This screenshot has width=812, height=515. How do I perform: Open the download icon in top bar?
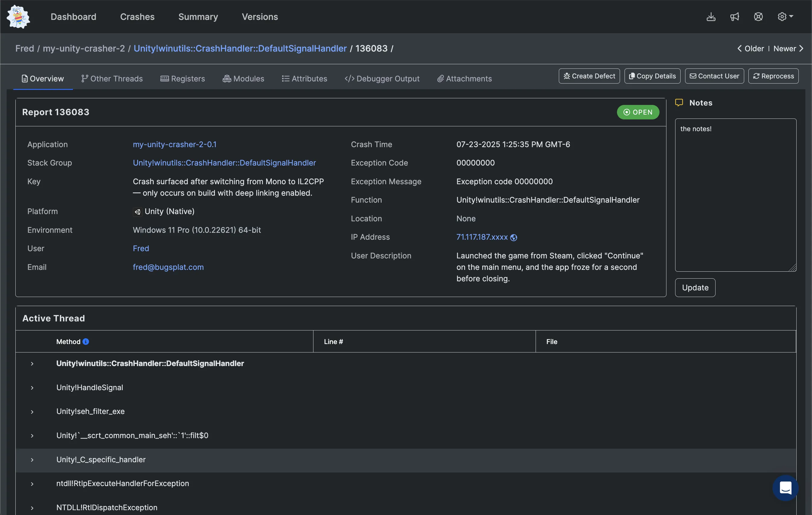click(x=711, y=17)
